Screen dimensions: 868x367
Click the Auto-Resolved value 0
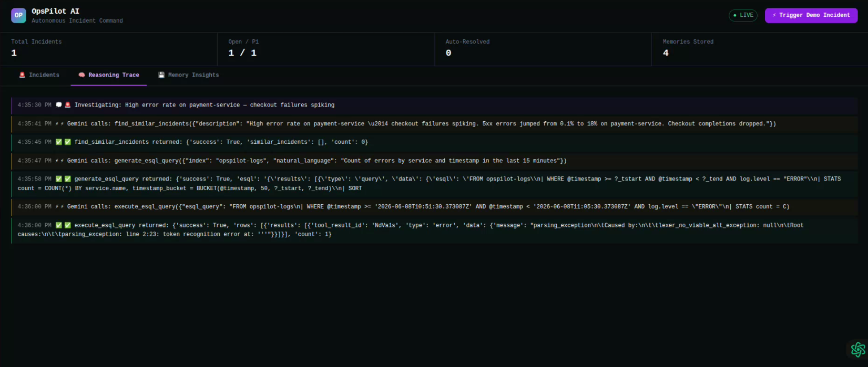click(x=448, y=53)
